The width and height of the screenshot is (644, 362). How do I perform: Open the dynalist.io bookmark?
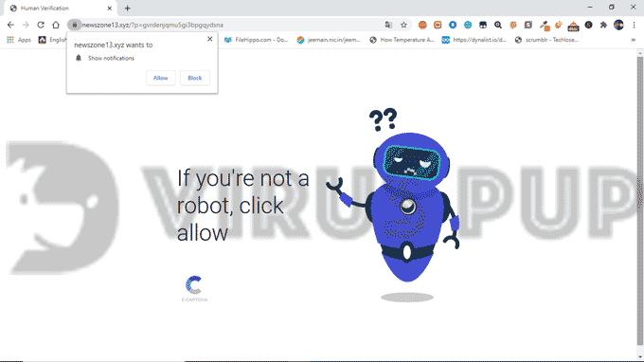coord(474,40)
